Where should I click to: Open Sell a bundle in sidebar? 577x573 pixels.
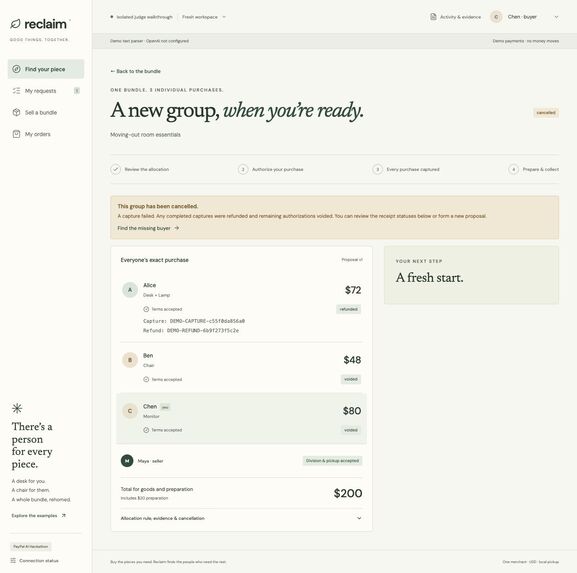coord(46,112)
